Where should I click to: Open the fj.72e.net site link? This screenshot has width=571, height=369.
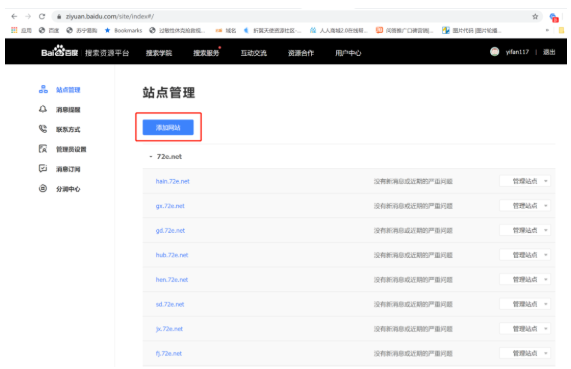pyautogui.click(x=169, y=353)
